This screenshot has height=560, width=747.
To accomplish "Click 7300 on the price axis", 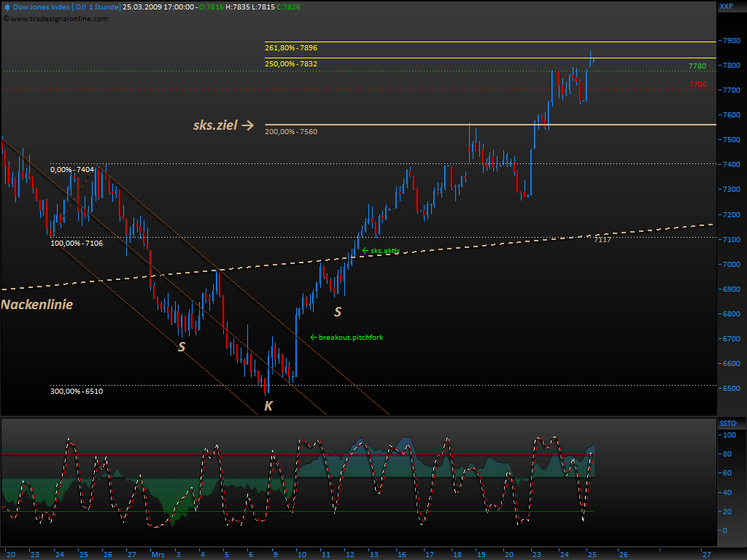I will pyautogui.click(x=731, y=189).
